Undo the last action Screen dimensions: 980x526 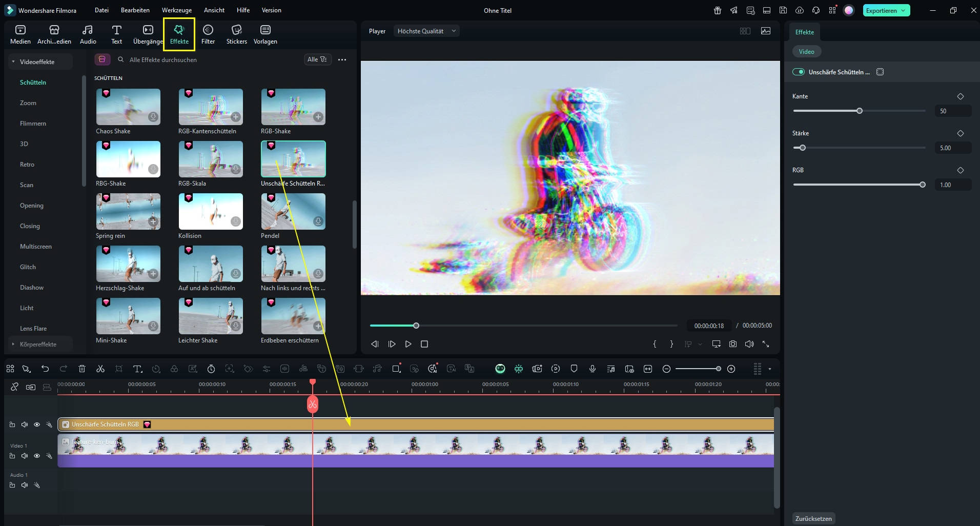45,369
